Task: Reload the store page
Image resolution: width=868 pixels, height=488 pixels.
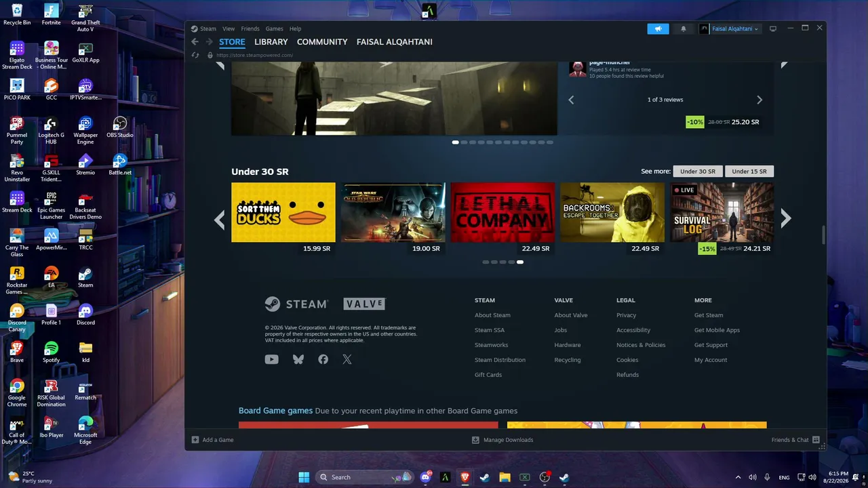Action: 195,55
